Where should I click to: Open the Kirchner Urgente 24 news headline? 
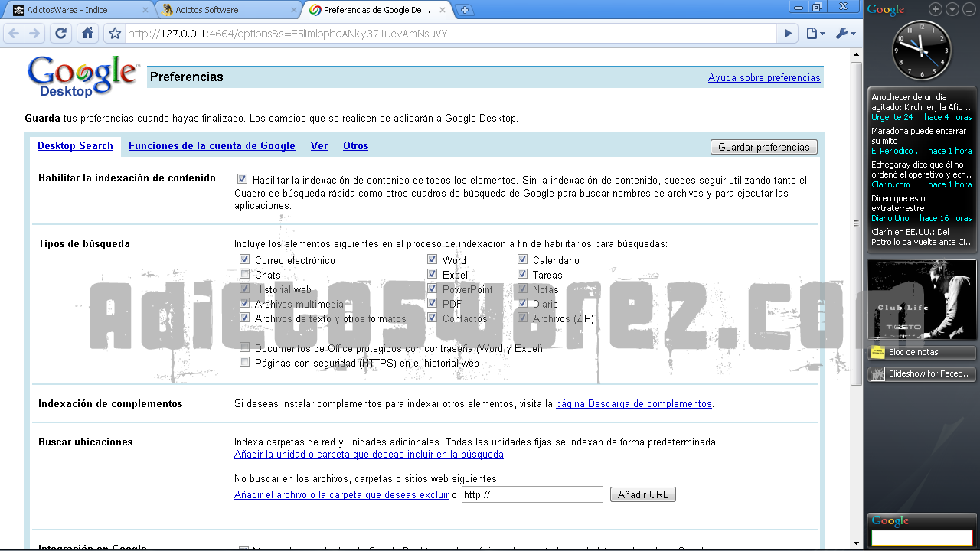click(x=922, y=107)
